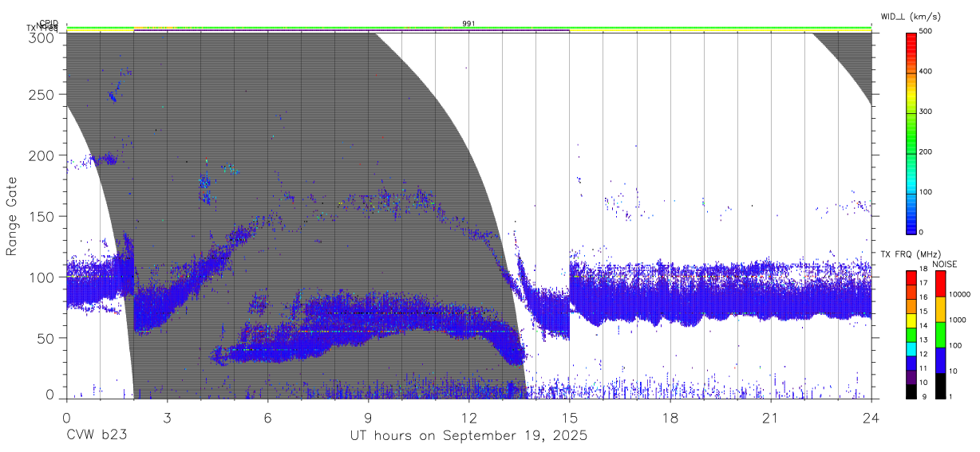
Task: Click the '10000' label on noise legend
Action: pos(959,294)
